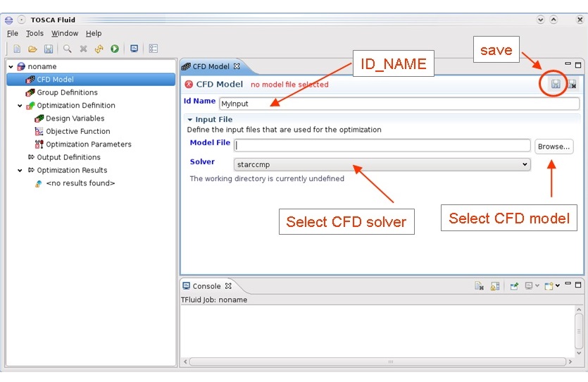The height and width of the screenshot is (382, 588).
Task: Maximize the CFD Model editor panel
Action: point(578,65)
